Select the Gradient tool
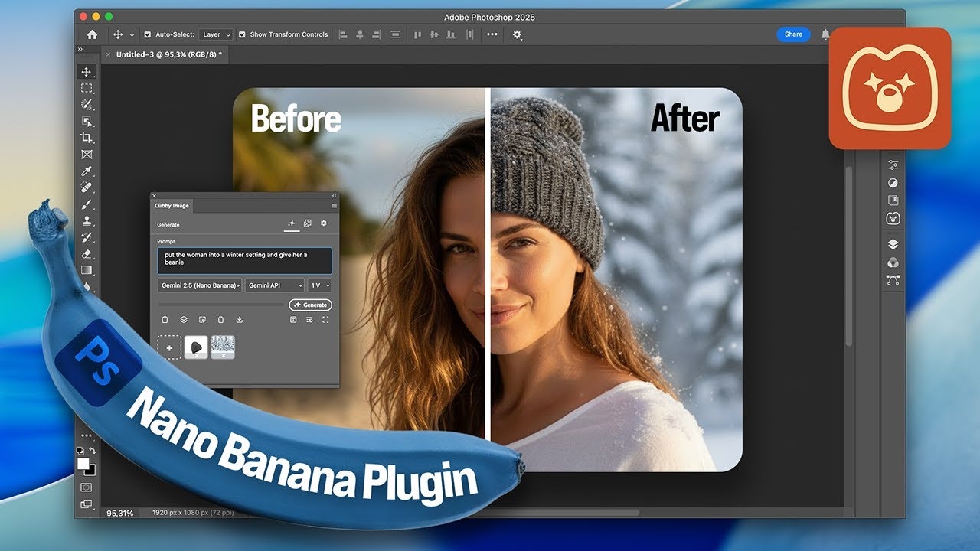 tap(87, 269)
